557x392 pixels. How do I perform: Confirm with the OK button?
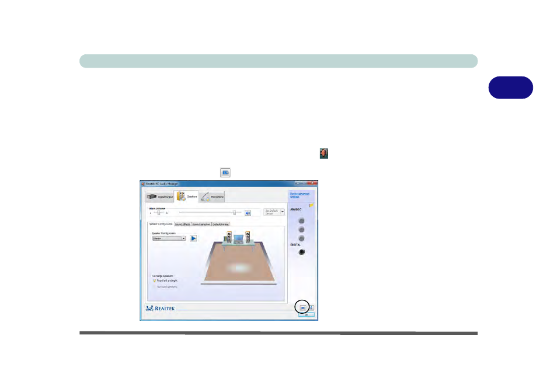306,314
